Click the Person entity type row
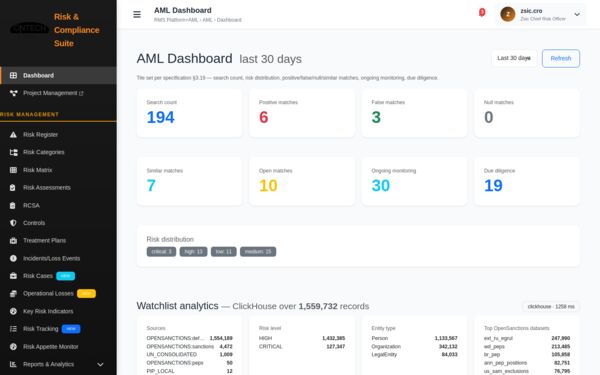 point(414,338)
